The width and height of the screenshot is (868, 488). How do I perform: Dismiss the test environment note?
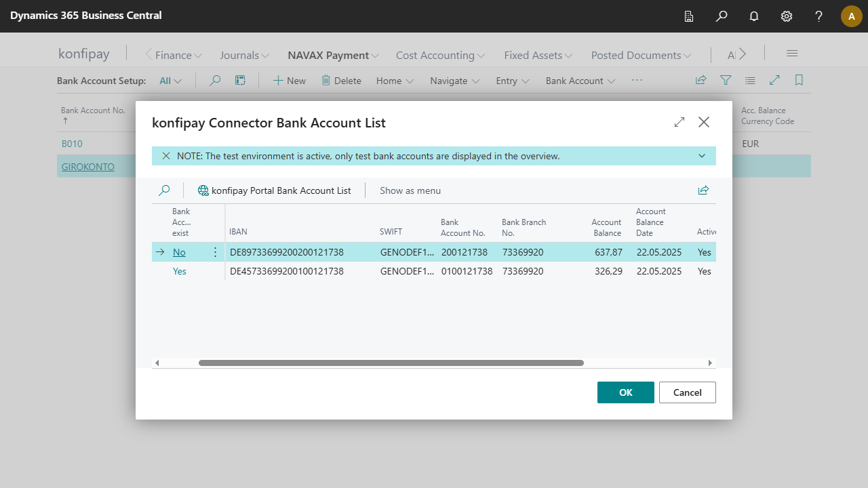(x=166, y=156)
